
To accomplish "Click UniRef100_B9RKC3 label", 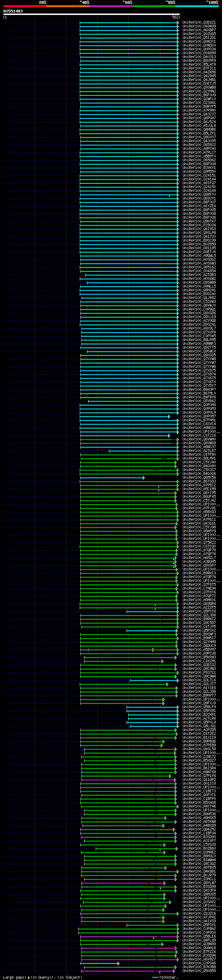I will [x=199, y=573].
